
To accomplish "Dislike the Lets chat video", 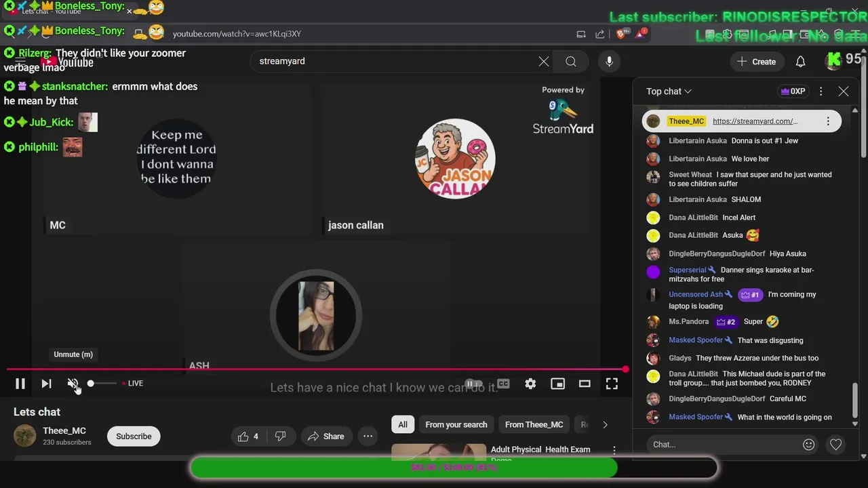I will 280,436.
